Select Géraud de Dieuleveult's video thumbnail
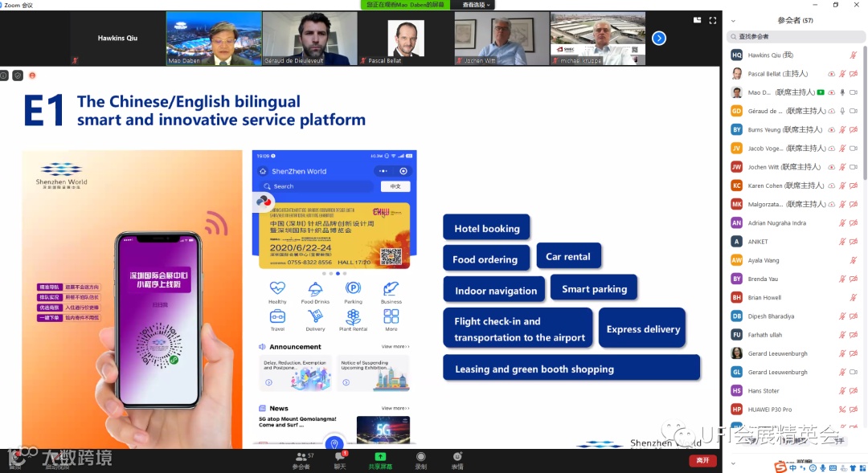The width and height of the screenshot is (868, 473). click(310, 39)
